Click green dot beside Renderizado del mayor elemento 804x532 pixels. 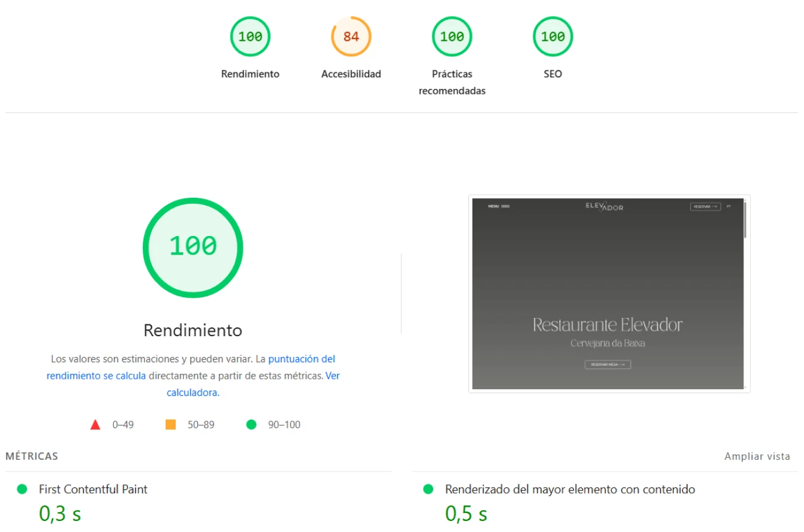tap(428, 489)
